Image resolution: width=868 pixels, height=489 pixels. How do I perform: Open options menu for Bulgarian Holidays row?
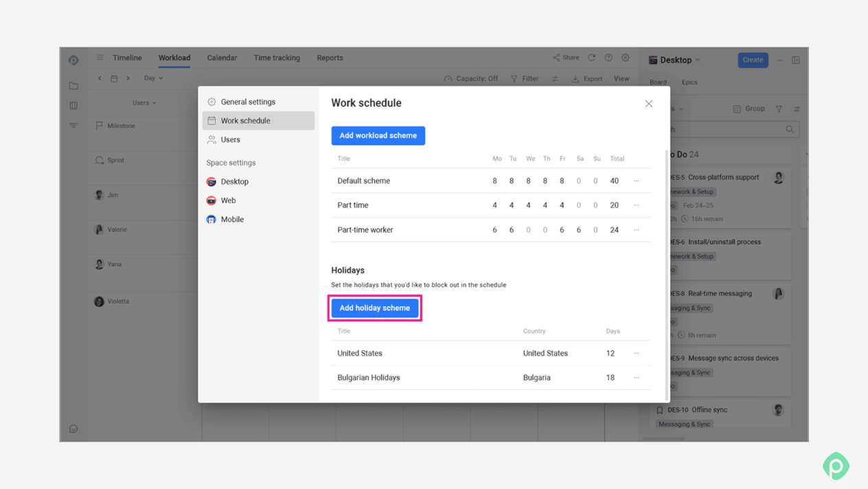637,377
